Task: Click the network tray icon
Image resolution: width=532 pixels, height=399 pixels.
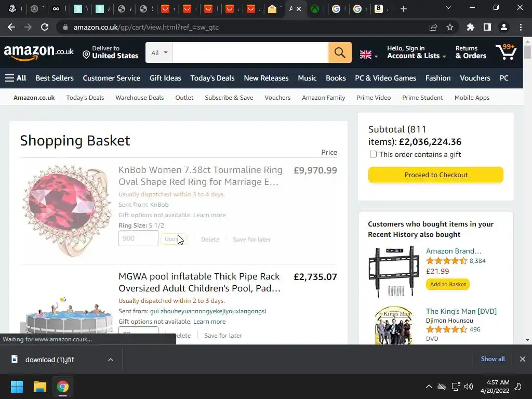Action: tap(456, 387)
